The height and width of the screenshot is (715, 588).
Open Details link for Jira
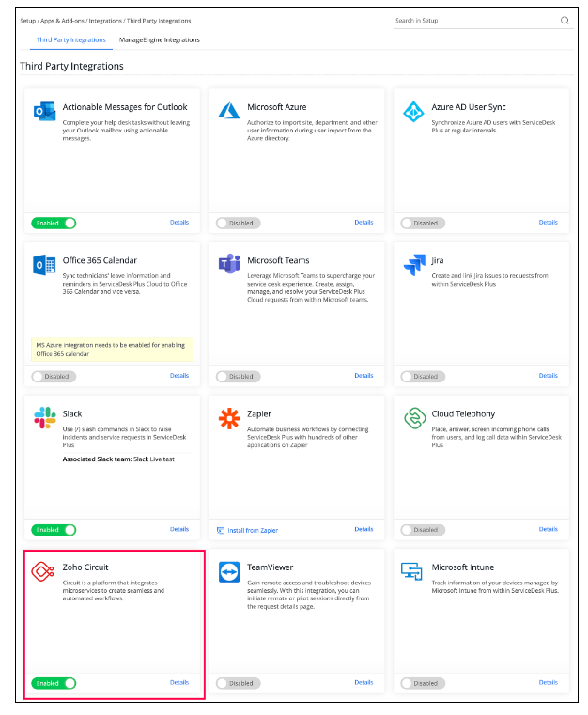[548, 375]
